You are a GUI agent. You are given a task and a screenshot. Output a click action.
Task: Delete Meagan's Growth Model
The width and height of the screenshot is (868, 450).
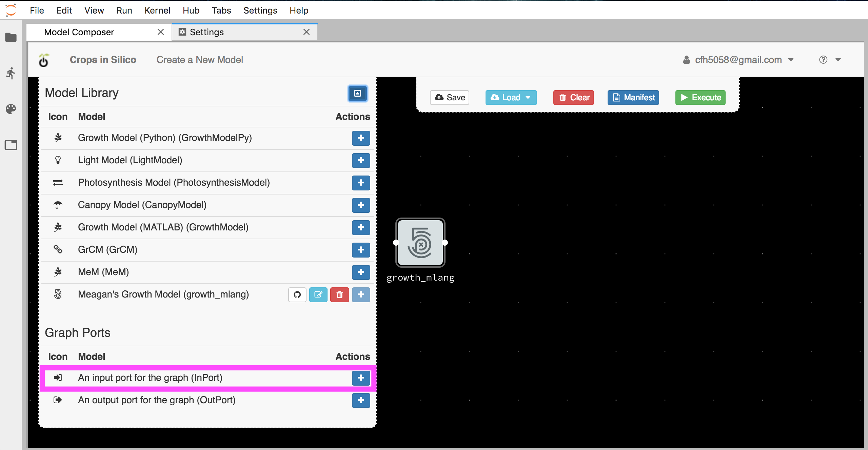[339, 294]
